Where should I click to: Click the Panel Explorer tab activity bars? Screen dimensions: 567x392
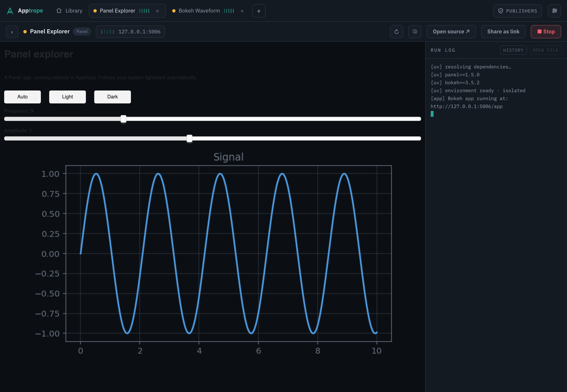144,11
